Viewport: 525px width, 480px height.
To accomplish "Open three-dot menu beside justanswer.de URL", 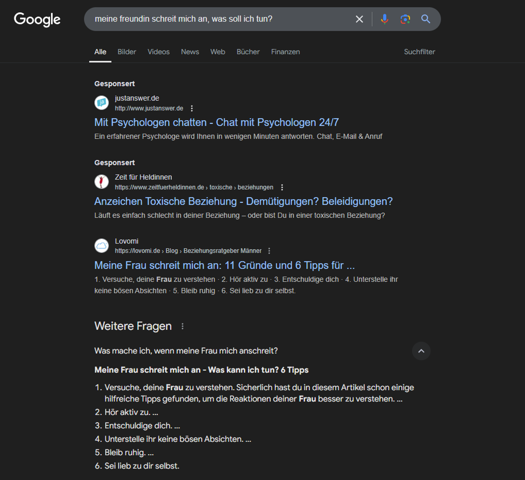I will tap(192, 108).
